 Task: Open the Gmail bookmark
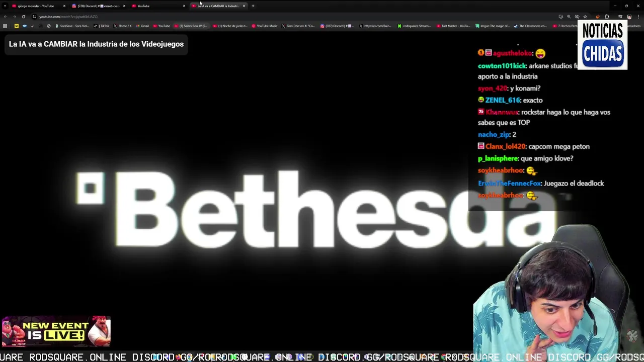[142, 26]
